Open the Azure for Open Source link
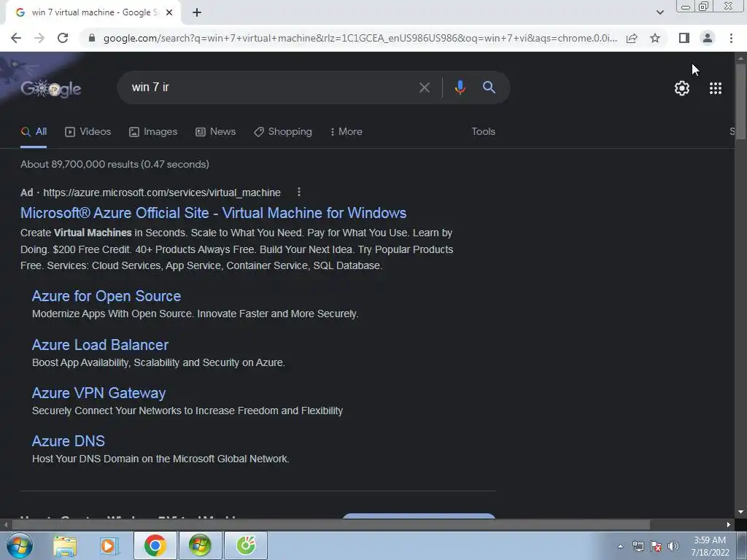747x560 pixels. click(x=107, y=296)
